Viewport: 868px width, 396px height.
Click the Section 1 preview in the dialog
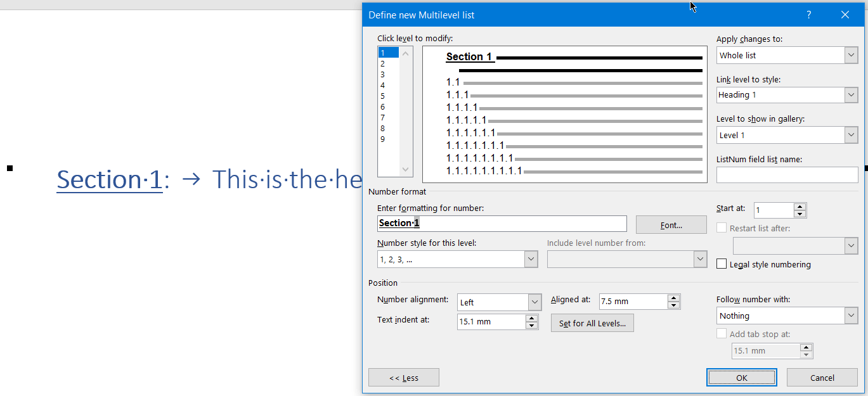(x=469, y=57)
